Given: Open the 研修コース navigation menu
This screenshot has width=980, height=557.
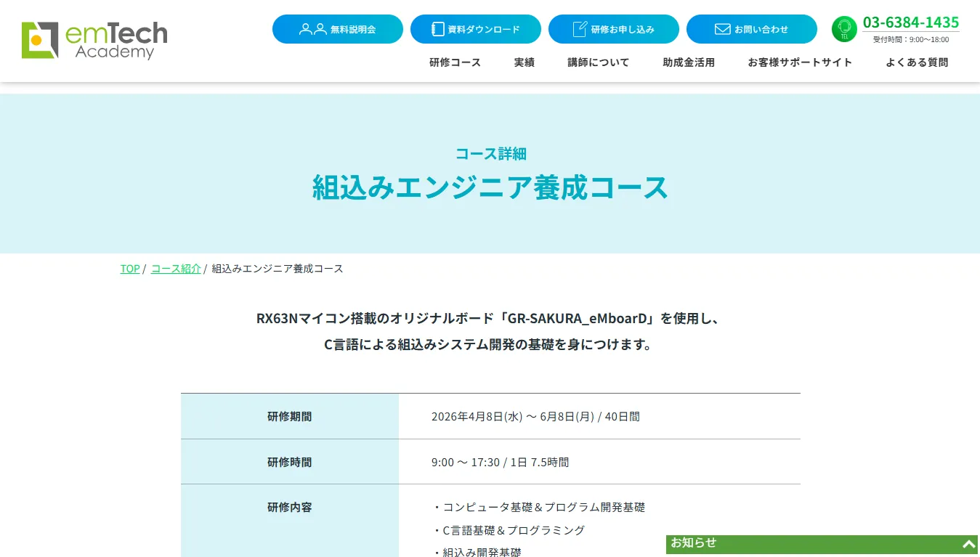Looking at the screenshot, I should coord(455,62).
